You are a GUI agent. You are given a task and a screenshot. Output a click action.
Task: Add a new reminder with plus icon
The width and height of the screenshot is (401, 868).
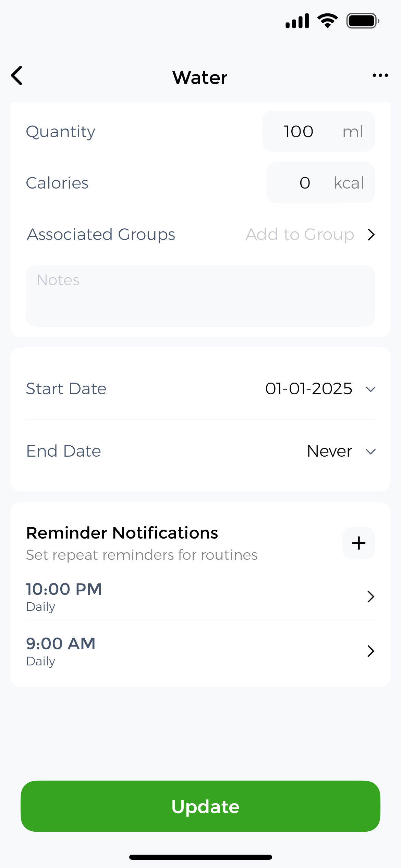[359, 543]
